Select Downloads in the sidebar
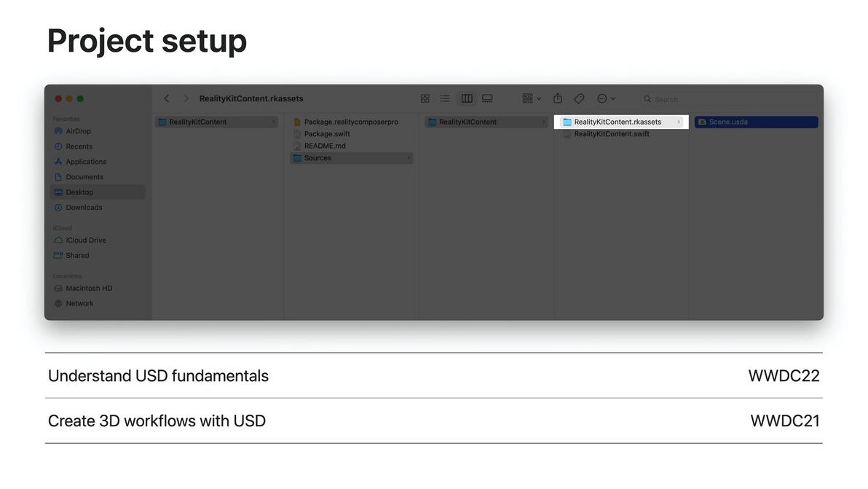The height and width of the screenshot is (489, 868). pos(84,208)
